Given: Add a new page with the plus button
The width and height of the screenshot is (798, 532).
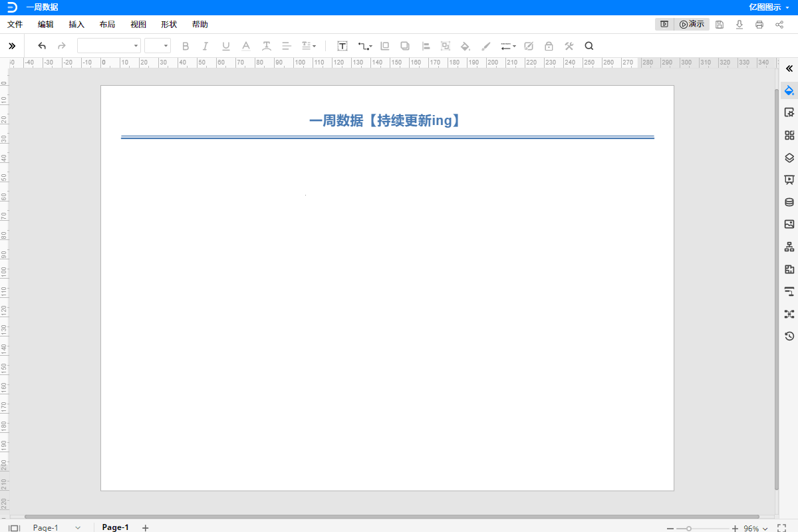Looking at the screenshot, I should (145, 527).
